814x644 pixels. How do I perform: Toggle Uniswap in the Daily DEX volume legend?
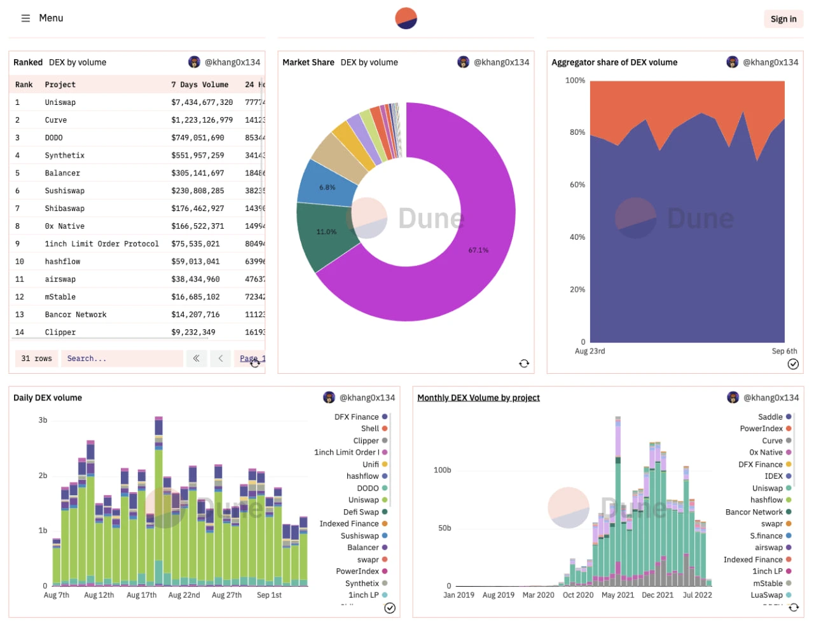pos(363,500)
